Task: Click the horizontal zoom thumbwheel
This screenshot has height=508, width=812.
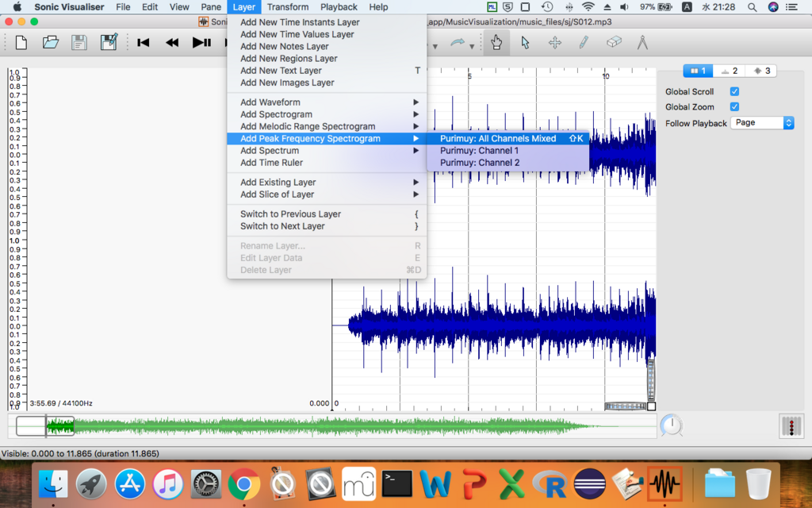Action: point(626,406)
